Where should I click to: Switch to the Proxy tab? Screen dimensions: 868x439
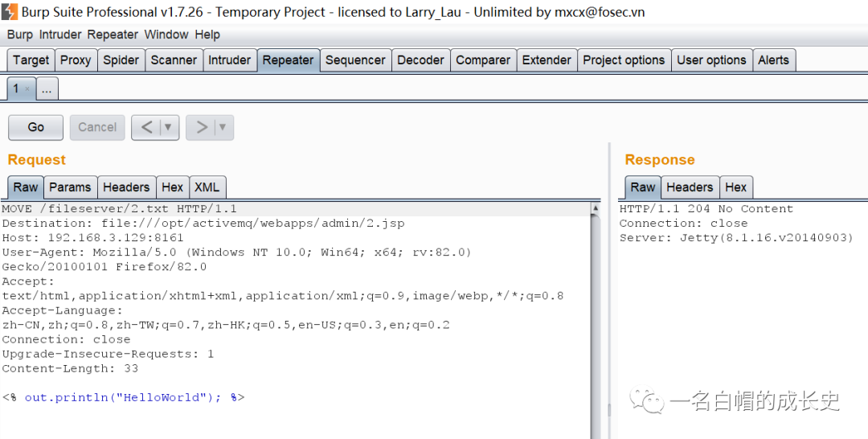[76, 60]
